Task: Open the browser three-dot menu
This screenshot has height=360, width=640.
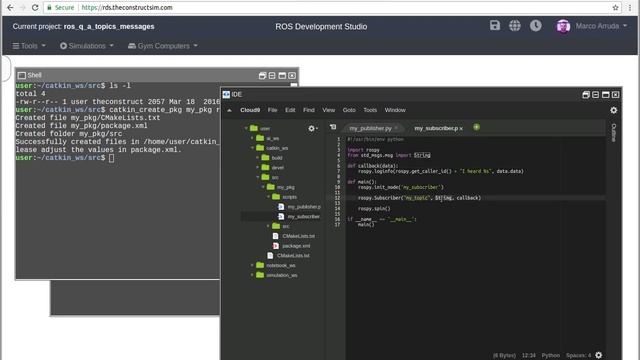Action: coord(630,7)
